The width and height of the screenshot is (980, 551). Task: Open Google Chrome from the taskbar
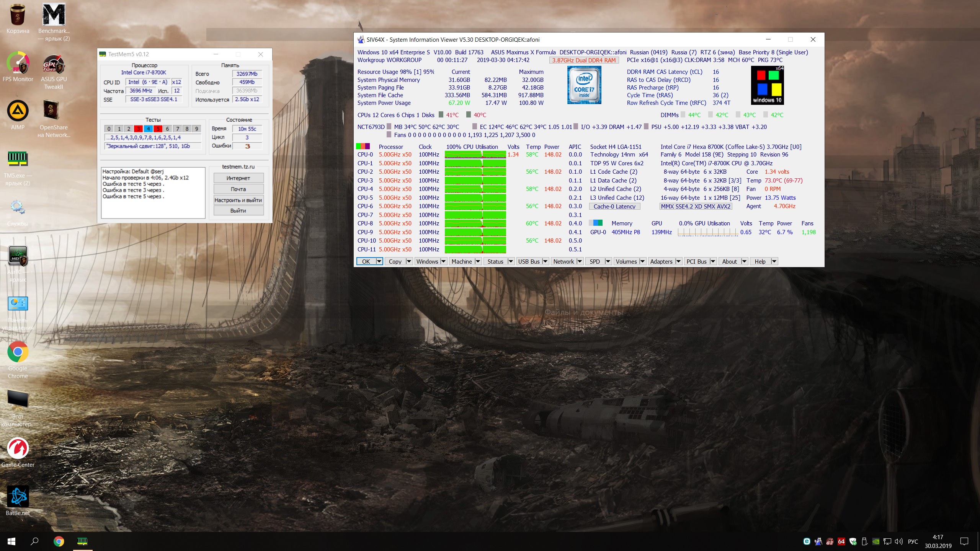point(59,541)
